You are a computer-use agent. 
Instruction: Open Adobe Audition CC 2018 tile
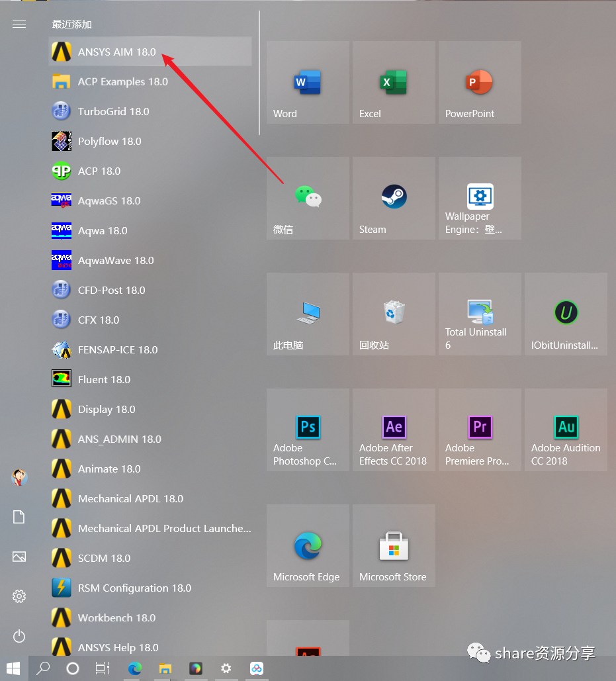566,430
